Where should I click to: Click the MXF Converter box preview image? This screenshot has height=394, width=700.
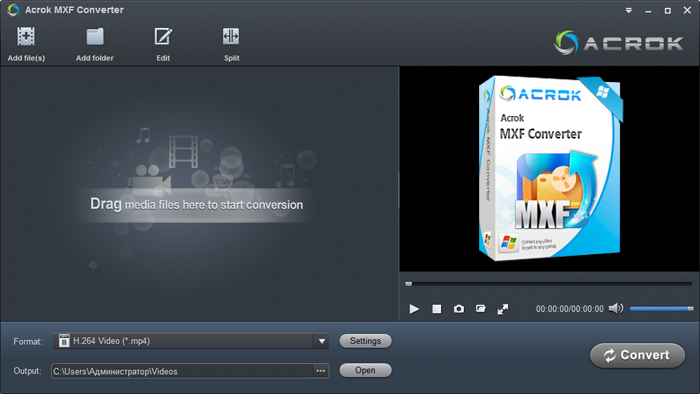(x=550, y=168)
